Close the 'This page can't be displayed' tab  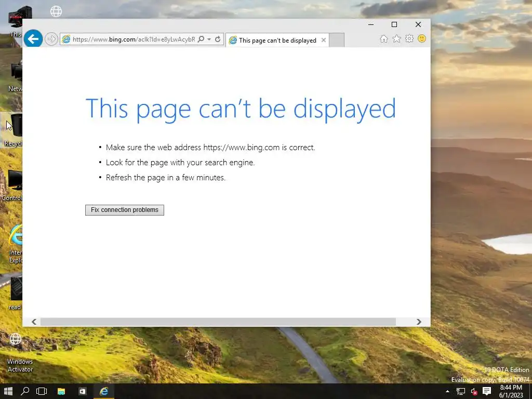[323, 40]
